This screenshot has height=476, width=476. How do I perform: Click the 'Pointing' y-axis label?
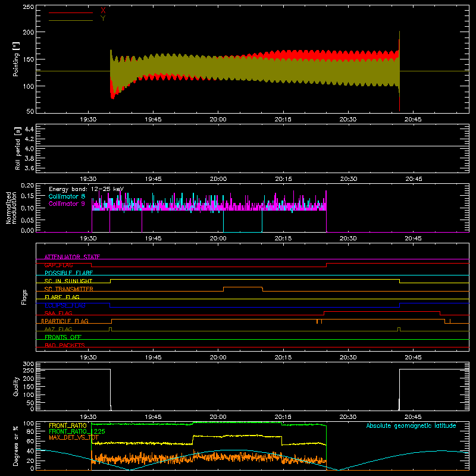point(16,59)
